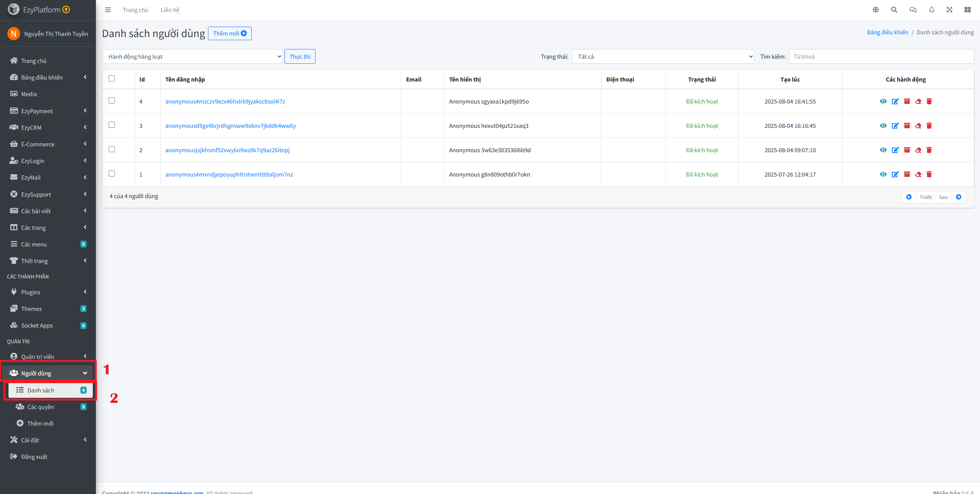Open the language globe icon
This screenshot has height=494, width=980.
876,10
